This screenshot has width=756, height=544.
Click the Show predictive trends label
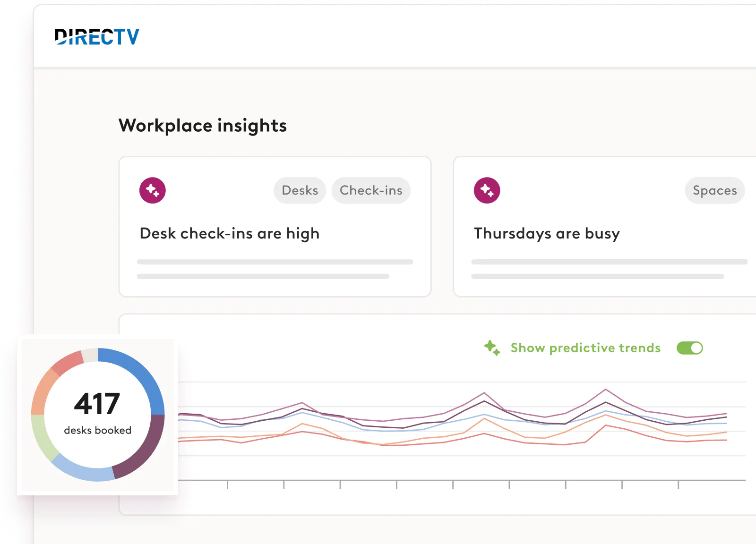click(x=585, y=348)
